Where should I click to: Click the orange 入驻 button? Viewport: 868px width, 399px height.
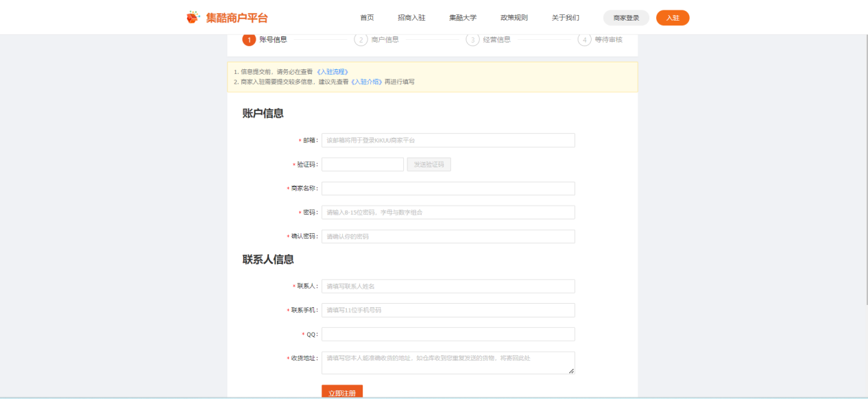[x=673, y=18]
